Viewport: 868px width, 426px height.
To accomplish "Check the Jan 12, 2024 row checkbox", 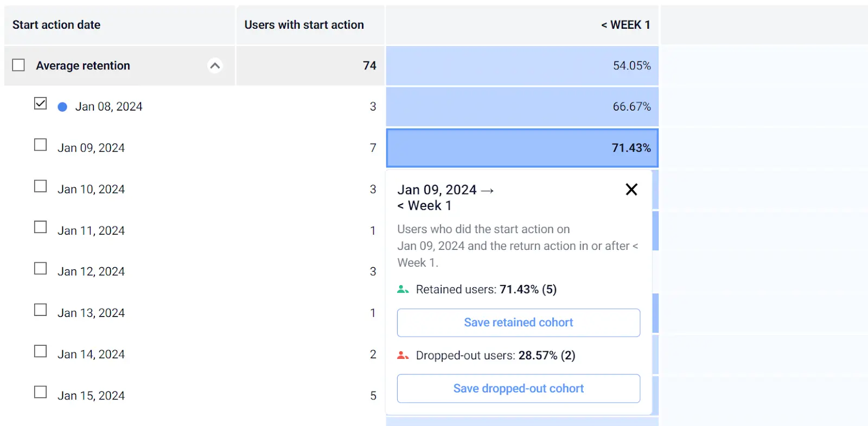I will (40, 268).
